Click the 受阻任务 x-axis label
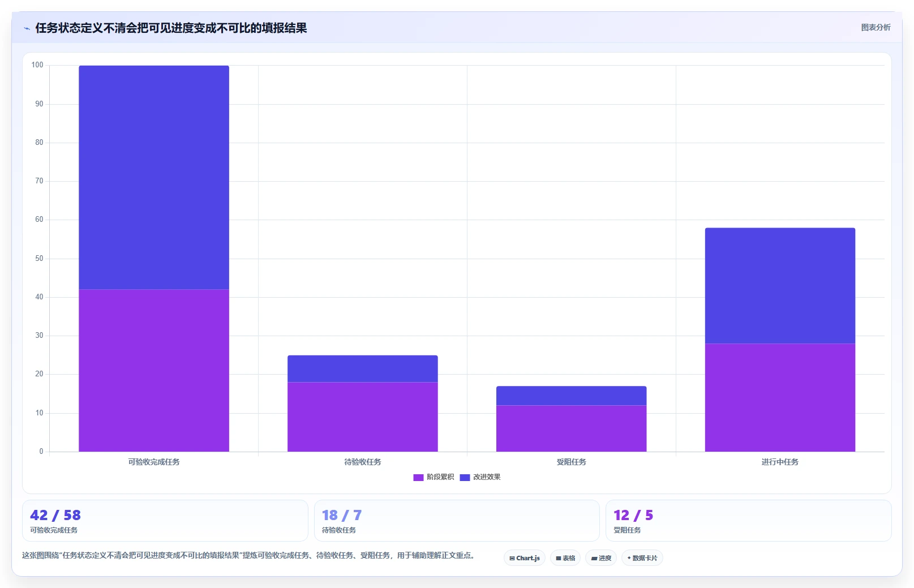This screenshot has height=588, width=914. tap(572, 462)
